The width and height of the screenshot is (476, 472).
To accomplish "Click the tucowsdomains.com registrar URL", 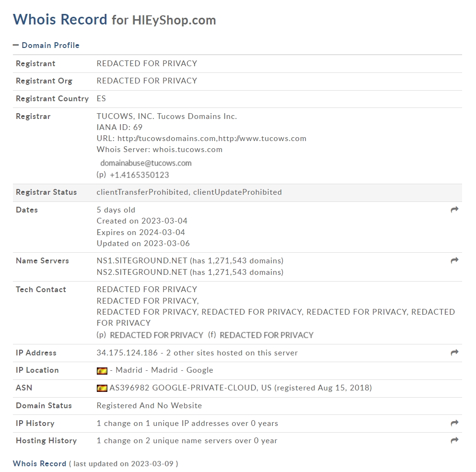I will tap(167, 139).
